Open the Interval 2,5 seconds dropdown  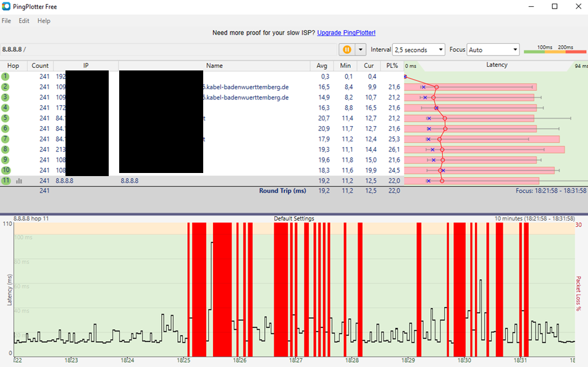pyautogui.click(x=419, y=49)
